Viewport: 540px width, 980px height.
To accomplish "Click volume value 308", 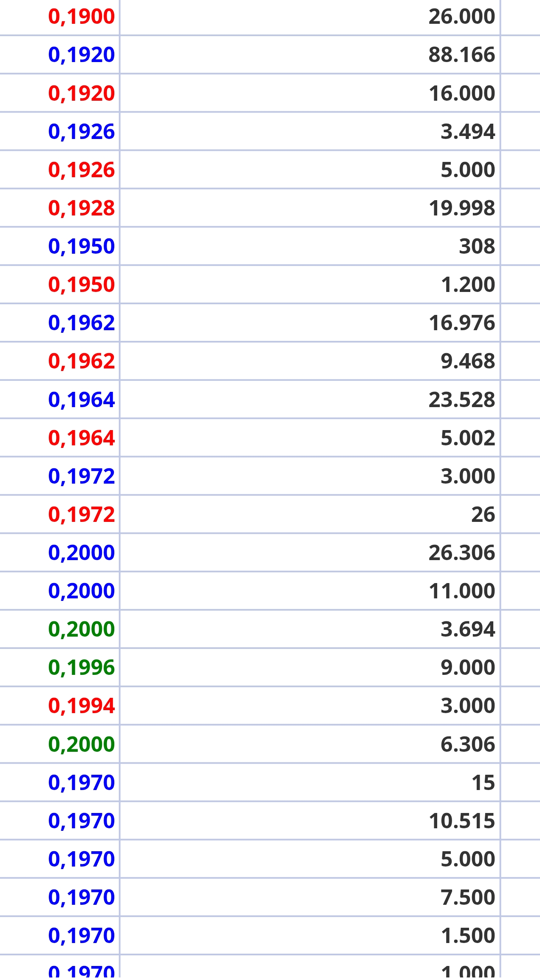I will coord(477,246).
